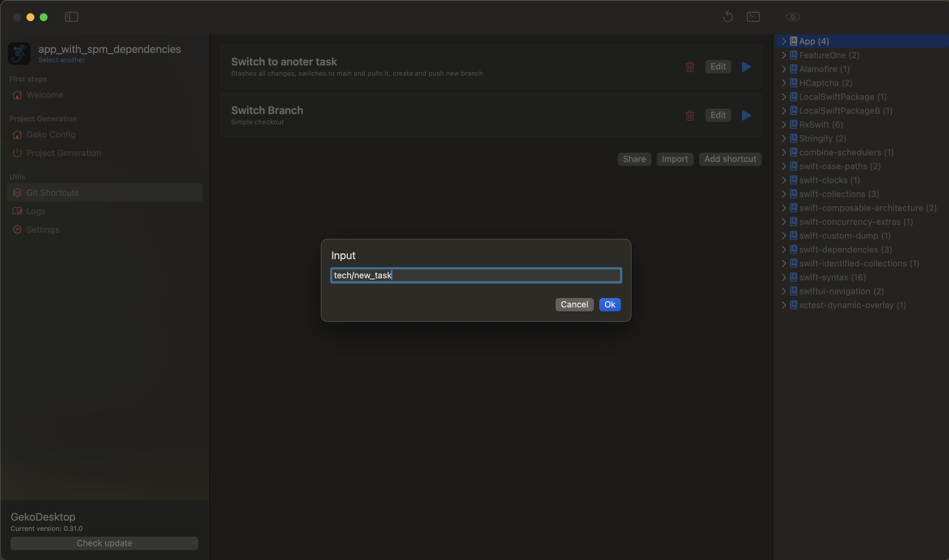Screen dimensions: 949x560
Task: Expand the RxSwift (6) package
Action: (x=784, y=125)
